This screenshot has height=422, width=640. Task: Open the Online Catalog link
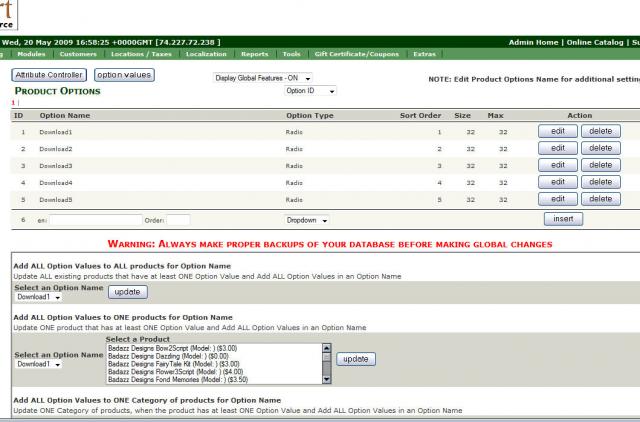click(x=595, y=42)
